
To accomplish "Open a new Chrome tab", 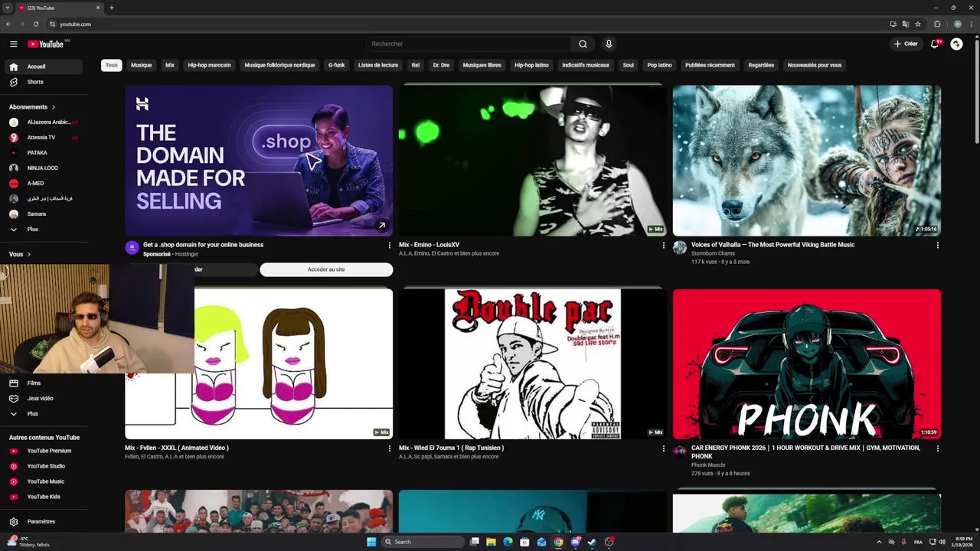I will [x=112, y=8].
